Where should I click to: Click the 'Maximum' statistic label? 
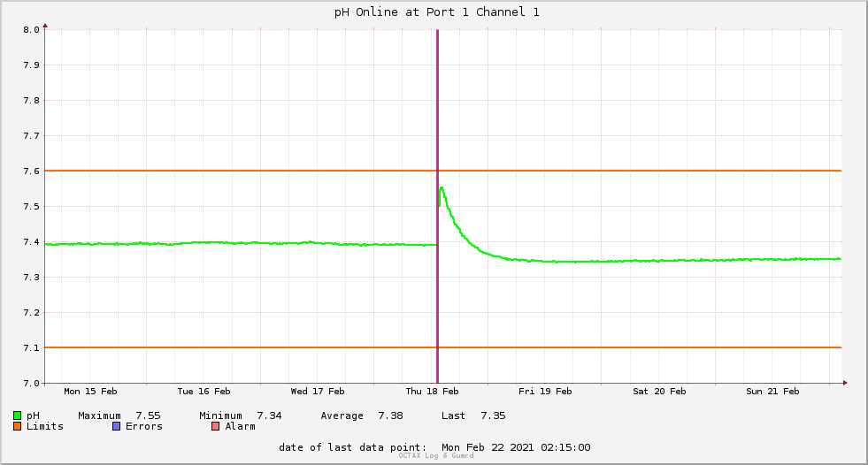point(100,415)
